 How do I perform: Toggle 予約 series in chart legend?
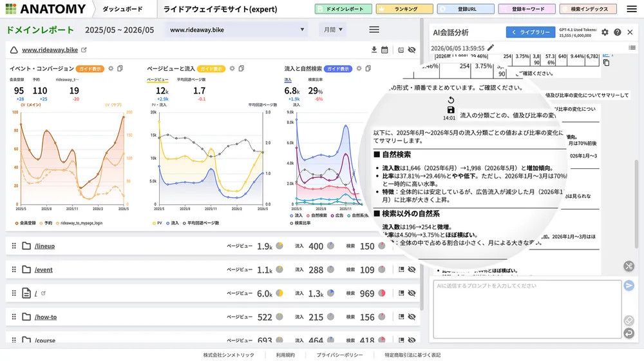point(46,223)
